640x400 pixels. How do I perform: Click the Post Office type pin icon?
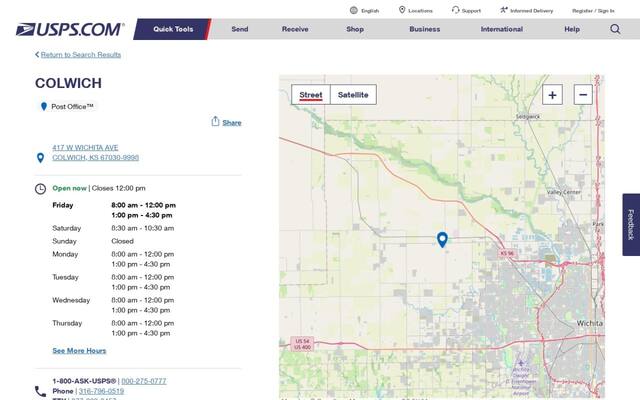tap(44, 107)
